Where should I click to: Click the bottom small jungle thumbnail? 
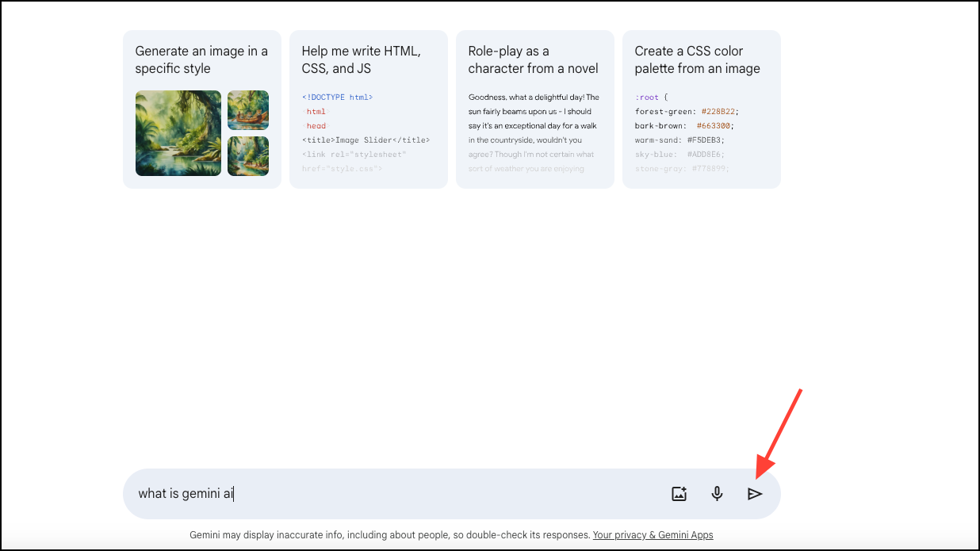tap(248, 156)
